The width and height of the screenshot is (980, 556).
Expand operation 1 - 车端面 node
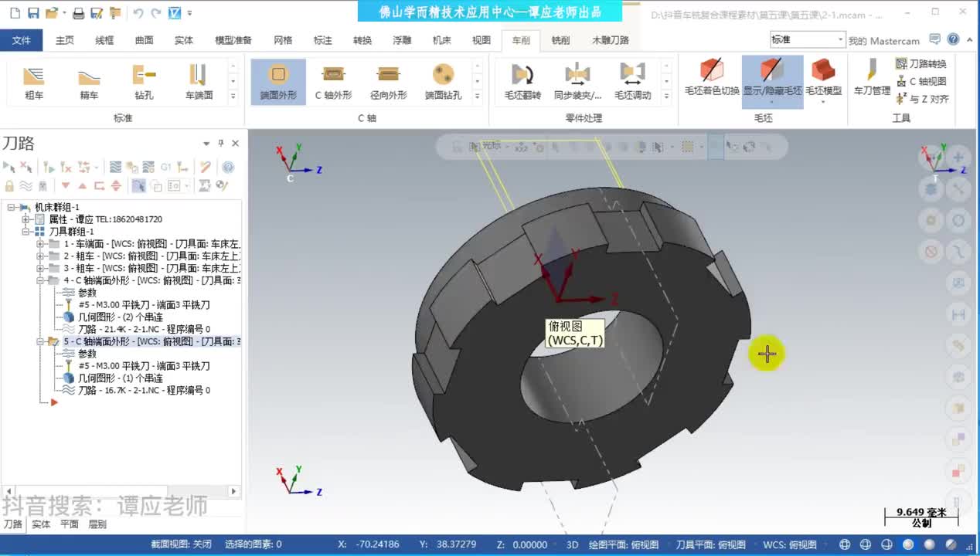pyautogui.click(x=40, y=244)
